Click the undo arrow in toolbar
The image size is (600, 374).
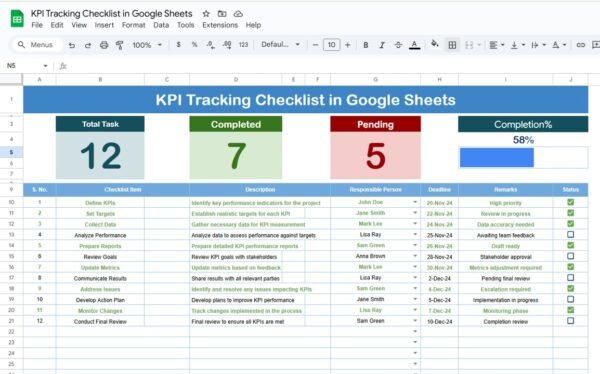point(72,45)
